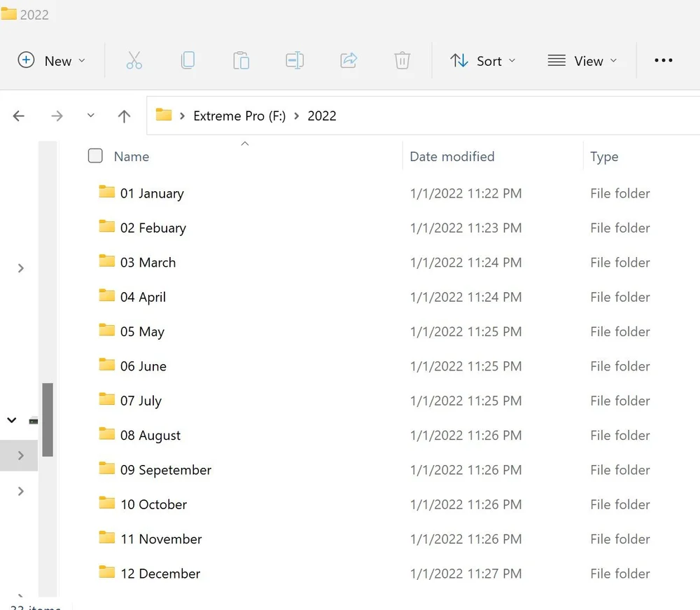Click the New button
The height and width of the screenshot is (610, 700).
[x=52, y=60]
